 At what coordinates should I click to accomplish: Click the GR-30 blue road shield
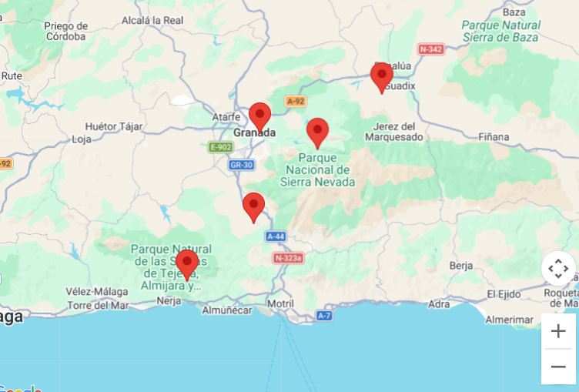[241, 165]
